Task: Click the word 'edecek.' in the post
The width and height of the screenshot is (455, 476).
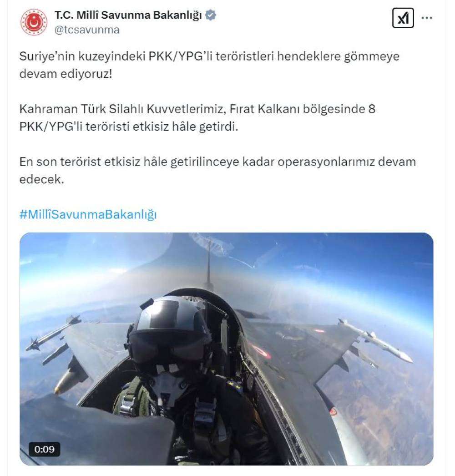Action: click(x=42, y=179)
